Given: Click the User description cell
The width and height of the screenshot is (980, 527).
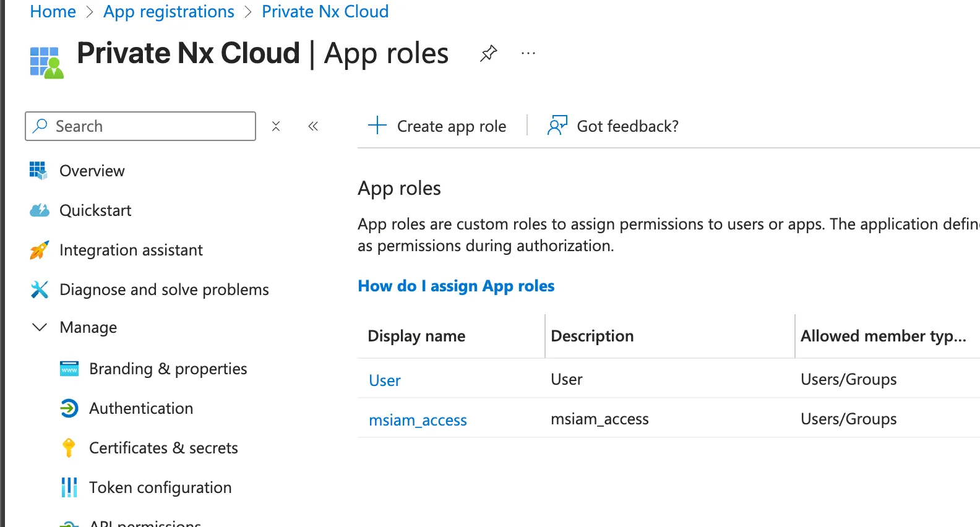Looking at the screenshot, I should pos(567,379).
